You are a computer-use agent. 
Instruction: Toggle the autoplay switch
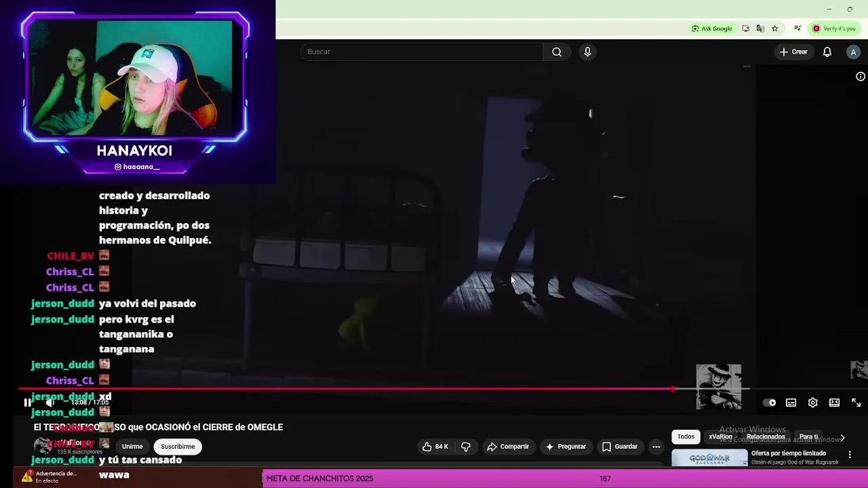click(x=769, y=403)
